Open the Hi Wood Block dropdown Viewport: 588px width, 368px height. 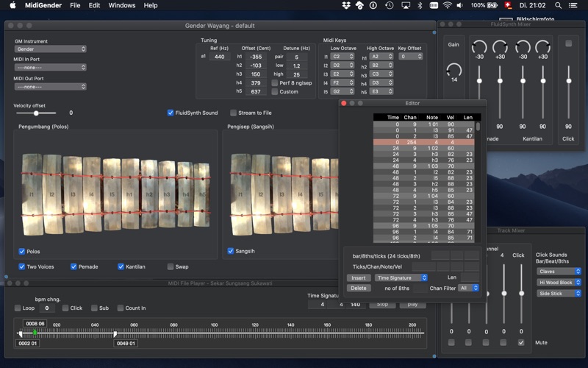559,283
